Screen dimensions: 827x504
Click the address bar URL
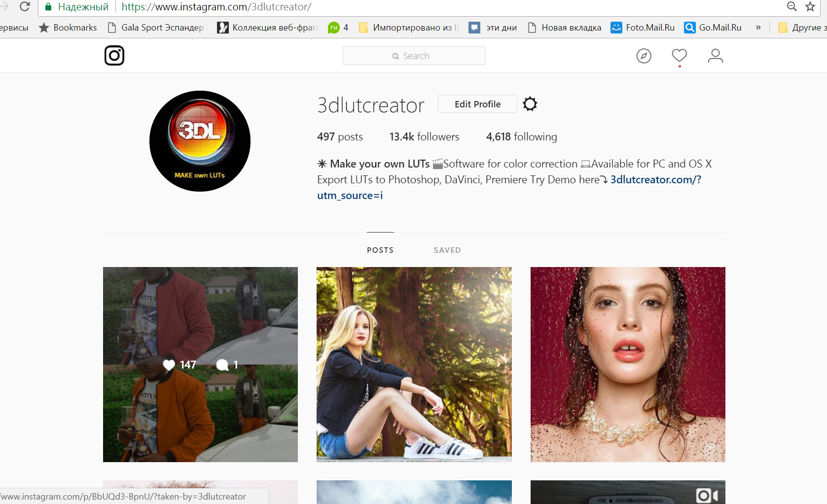[x=216, y=7]
